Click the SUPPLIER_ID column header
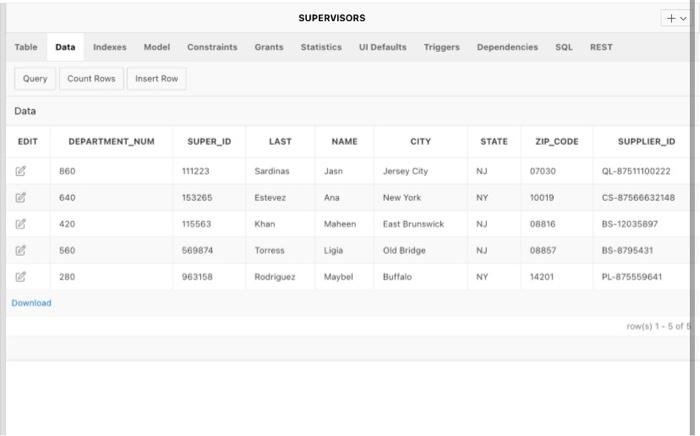Image resolution: width=700 pixels, height=436 pixels. (646, 141)
